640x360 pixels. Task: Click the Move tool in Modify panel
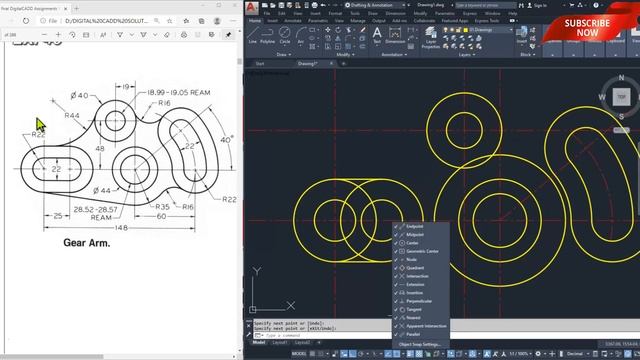[328, 30]
